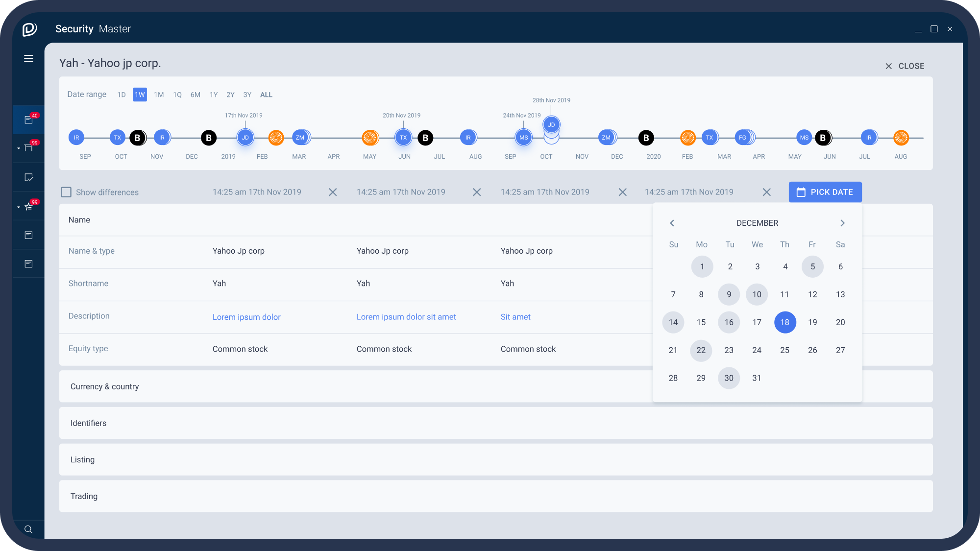Set date range to 3Y

pyautogui.click(x=247, y=95)
